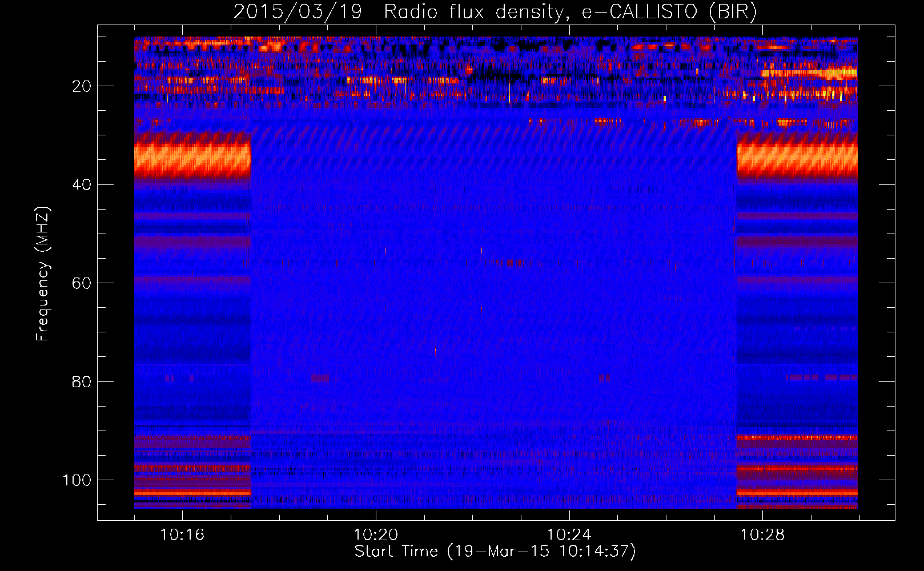Click the 10:20 time tick label

[376, 534]
